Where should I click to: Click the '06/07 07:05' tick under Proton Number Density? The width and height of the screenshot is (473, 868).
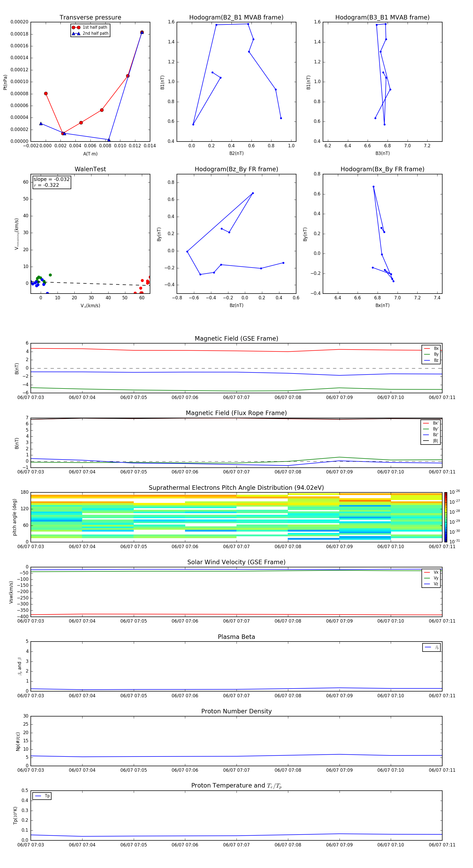coord(134,770)
